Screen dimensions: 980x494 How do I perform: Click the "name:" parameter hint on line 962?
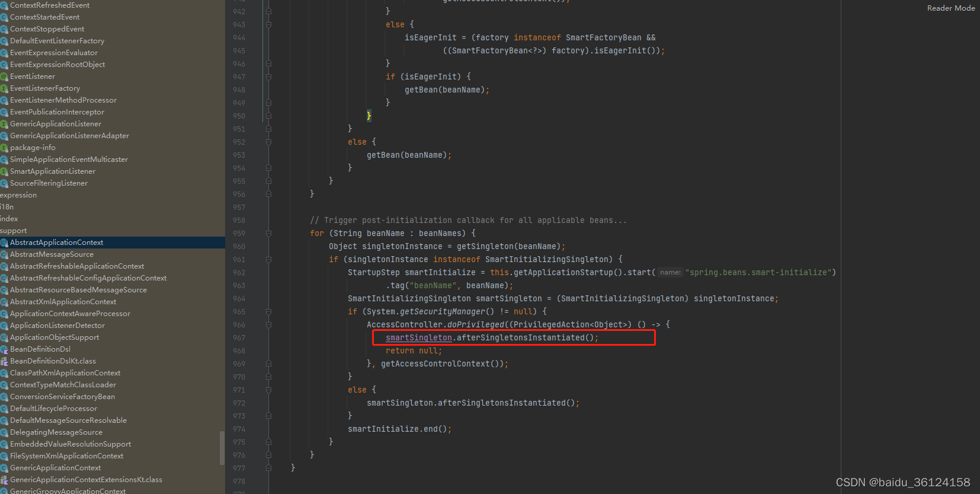[670, 272]
